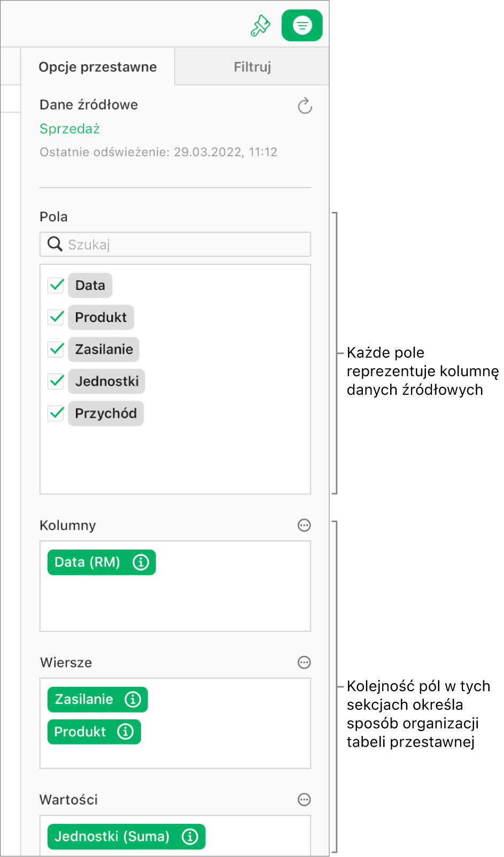Viewport: 504px width, 857px height.
Task: Open the Data (RM) field settings info icon
Action: (141, 562)
